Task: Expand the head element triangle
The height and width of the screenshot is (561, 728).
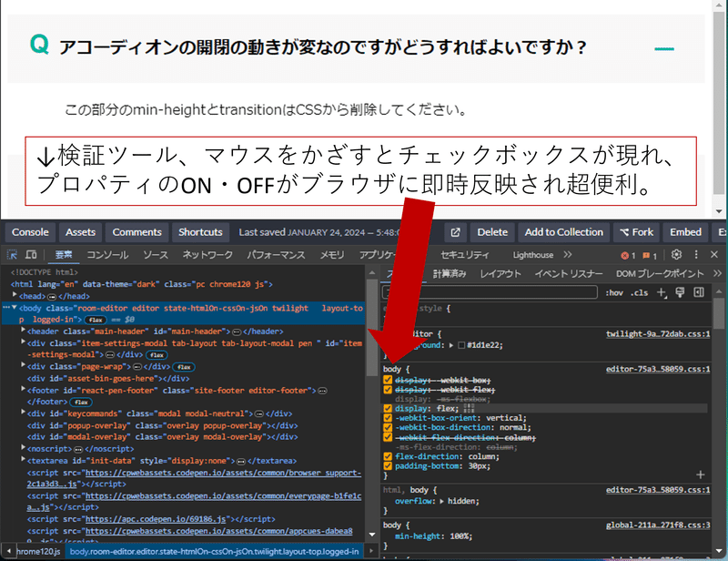Action: click(x=15, y=295)
